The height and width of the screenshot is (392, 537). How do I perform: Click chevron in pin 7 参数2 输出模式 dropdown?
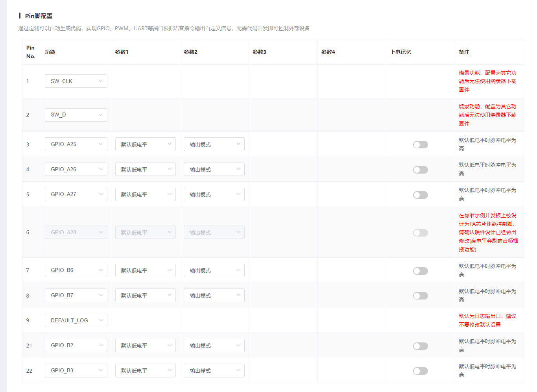click(x=238, y=270)
